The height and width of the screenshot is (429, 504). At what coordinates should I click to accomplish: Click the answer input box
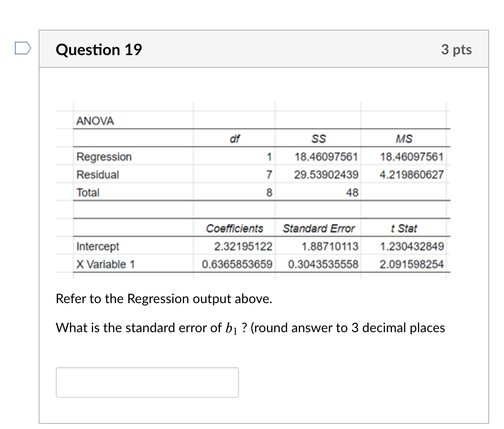[x=147, y=382]
